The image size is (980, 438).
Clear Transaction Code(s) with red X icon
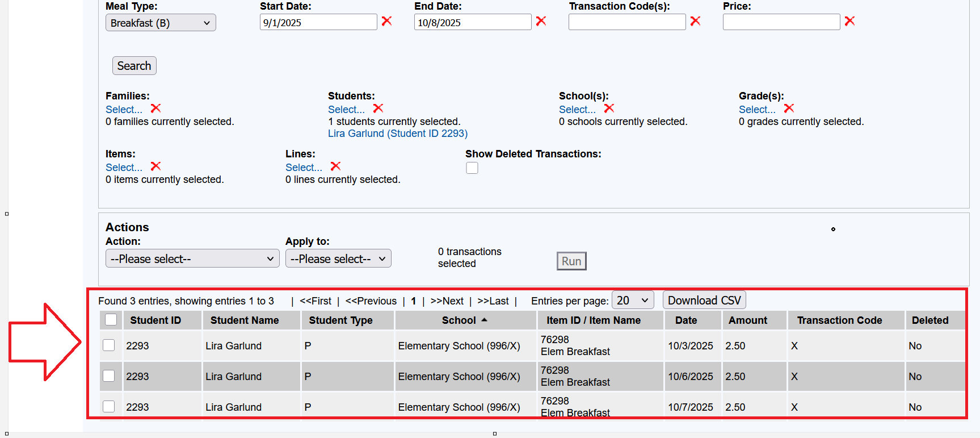tap(696, 21)
